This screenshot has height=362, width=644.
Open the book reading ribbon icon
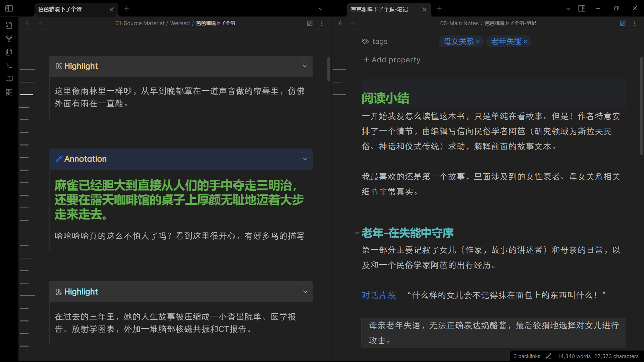click(x=9, y=79)
